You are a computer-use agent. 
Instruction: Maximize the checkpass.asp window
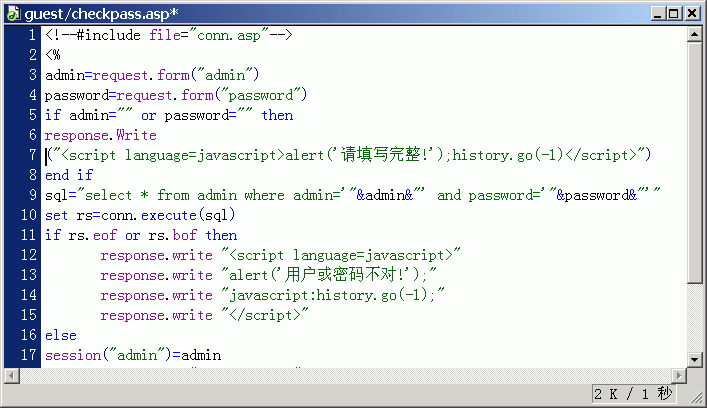(x=674, y=14)
